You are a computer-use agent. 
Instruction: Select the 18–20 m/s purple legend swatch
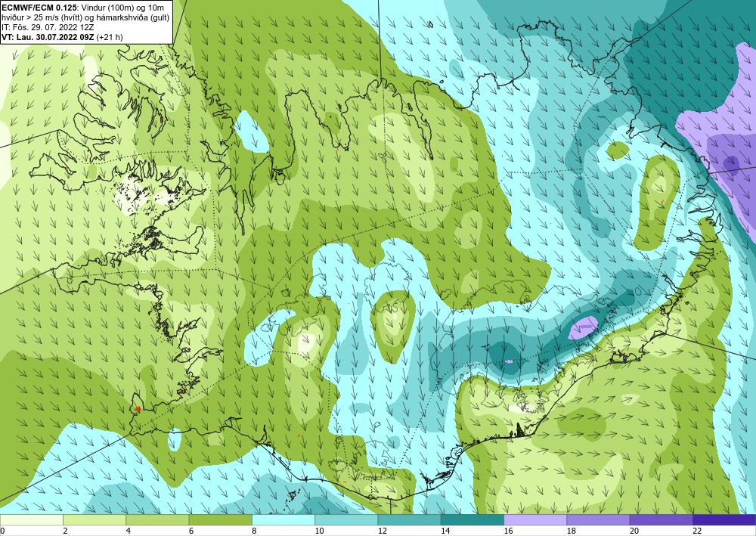pos(598,520)
